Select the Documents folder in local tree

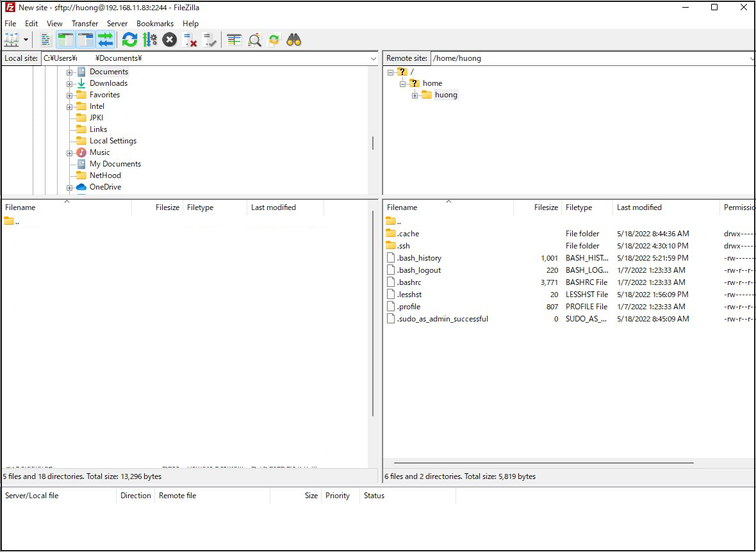109,72
